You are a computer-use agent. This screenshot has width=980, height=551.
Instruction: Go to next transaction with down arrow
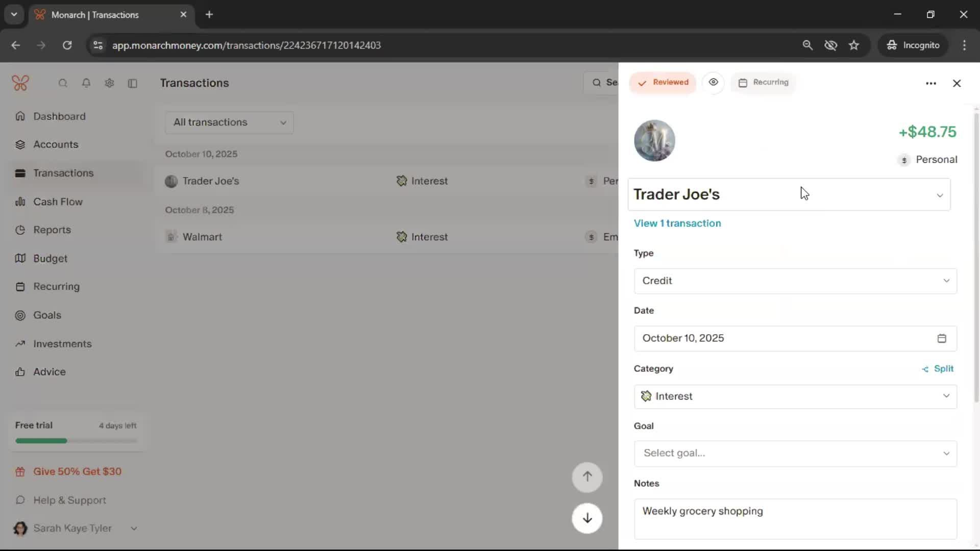coord(587,518)
